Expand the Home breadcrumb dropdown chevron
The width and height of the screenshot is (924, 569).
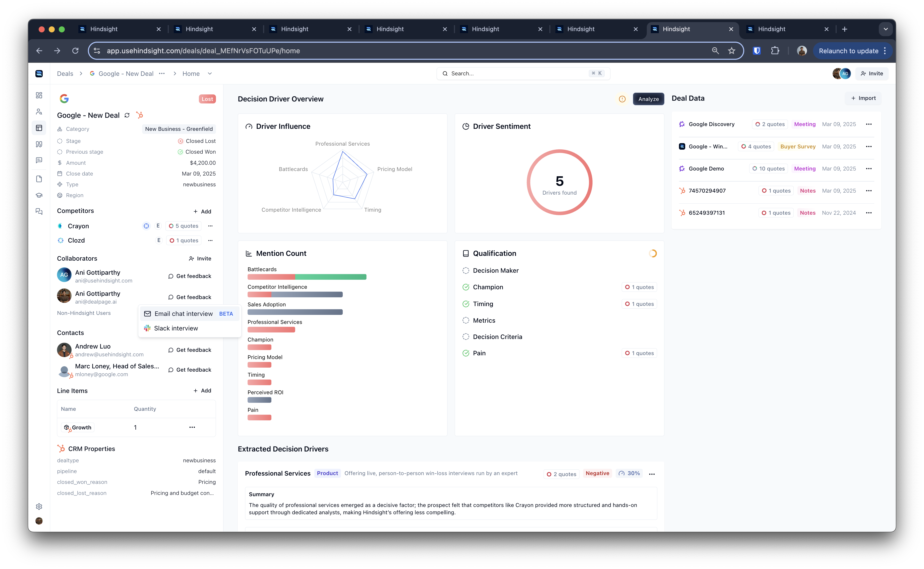pyautogui.click(x=210, y=74)
